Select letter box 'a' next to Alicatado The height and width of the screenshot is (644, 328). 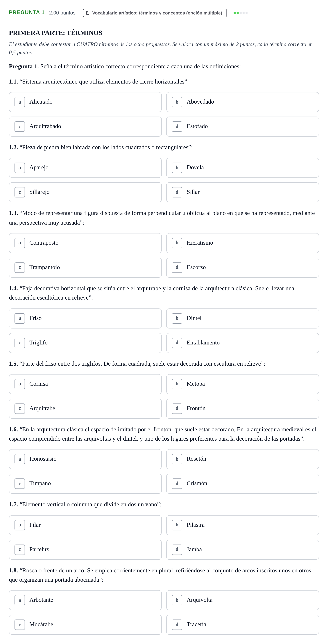click(20, 102)
